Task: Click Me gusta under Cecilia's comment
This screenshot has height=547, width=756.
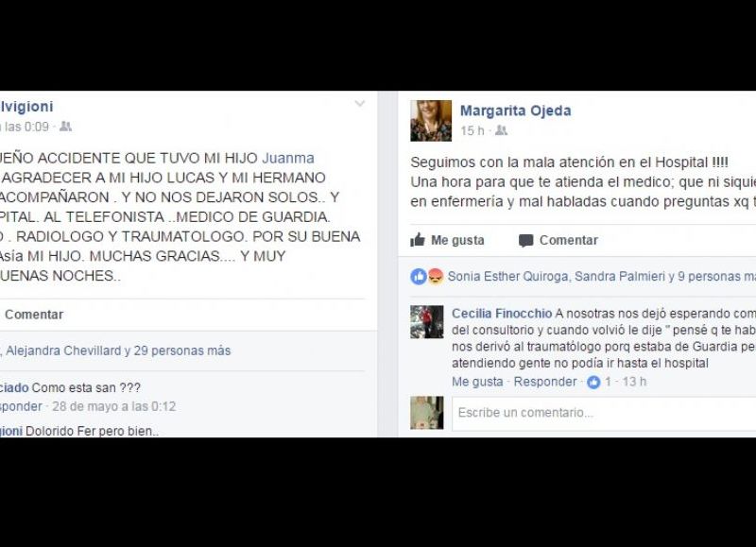Action: pyautogui.click(x=477, y=382)
